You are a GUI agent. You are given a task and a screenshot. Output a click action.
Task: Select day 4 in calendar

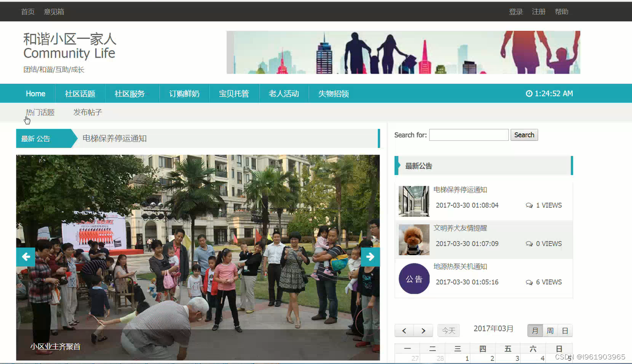533,359
